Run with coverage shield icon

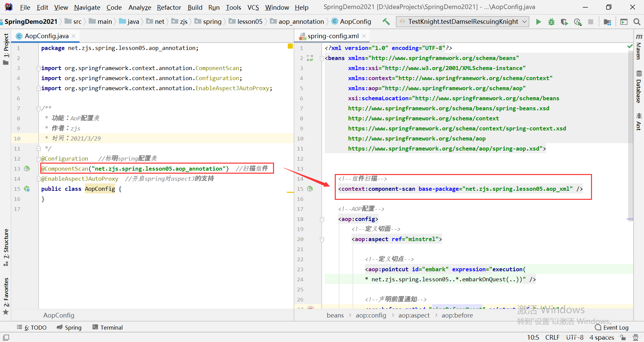pos(564,22)
